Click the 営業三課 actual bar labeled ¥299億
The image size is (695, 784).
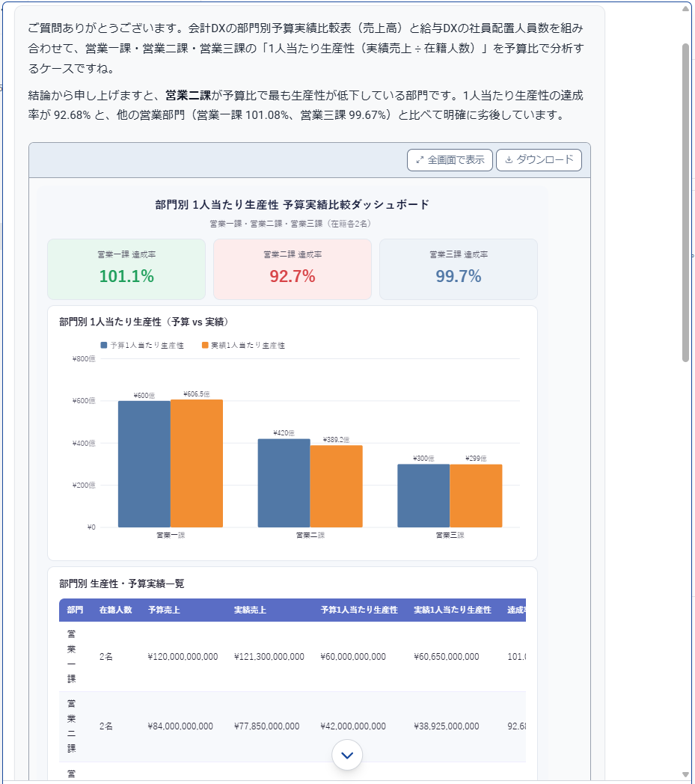click(476, 496)
